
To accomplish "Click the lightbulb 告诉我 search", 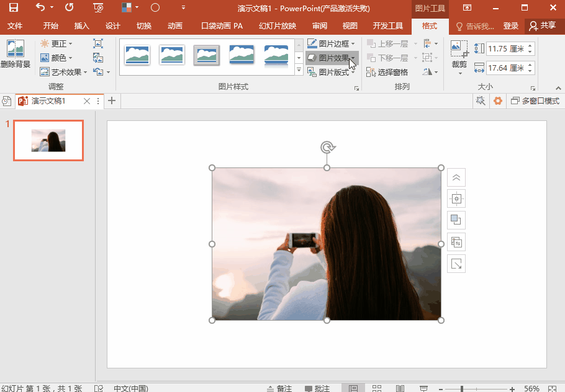I will point(475,26).
